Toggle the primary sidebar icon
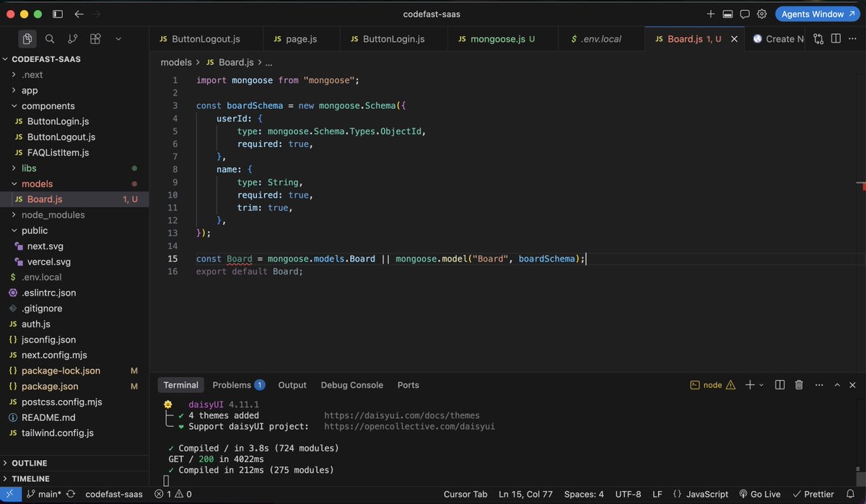 [58, 14]
